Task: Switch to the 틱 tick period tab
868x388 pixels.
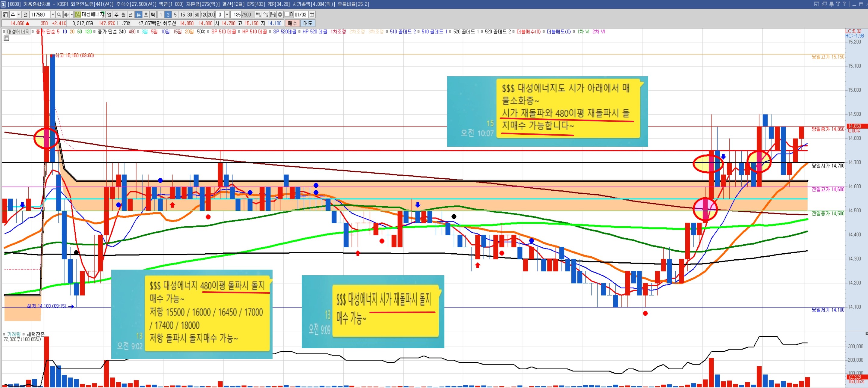Action: pyautogui.click(x=153, y=14)
